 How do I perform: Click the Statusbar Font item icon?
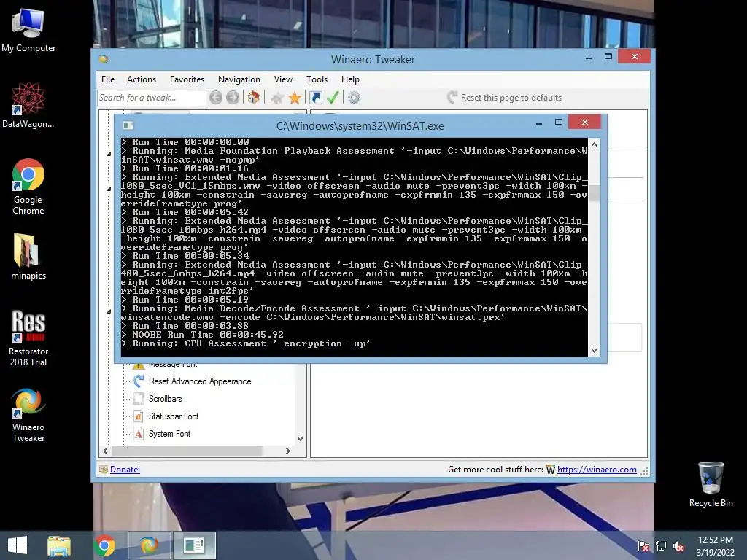(x=139, y=416)
